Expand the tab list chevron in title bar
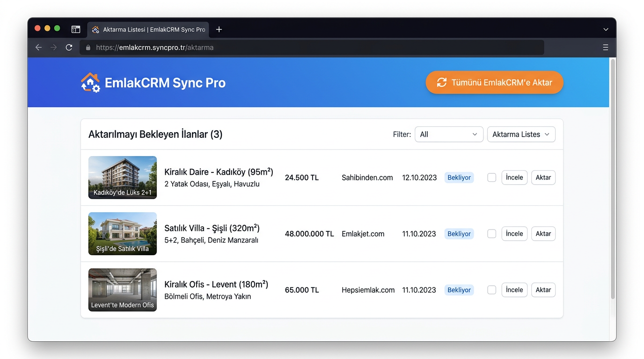The image size is (644, 359). [x=606, y=29]
